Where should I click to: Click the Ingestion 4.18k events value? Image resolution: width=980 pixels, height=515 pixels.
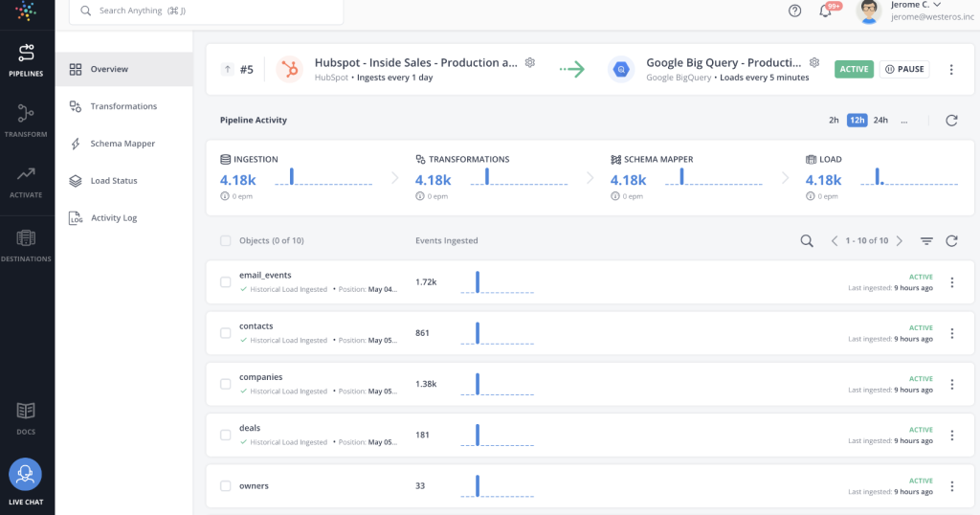coord(237,180)
